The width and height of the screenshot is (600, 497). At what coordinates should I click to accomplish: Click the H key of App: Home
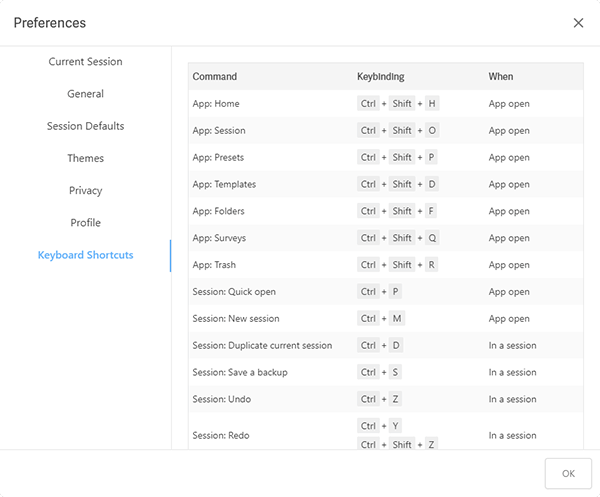tap(432, 104)
